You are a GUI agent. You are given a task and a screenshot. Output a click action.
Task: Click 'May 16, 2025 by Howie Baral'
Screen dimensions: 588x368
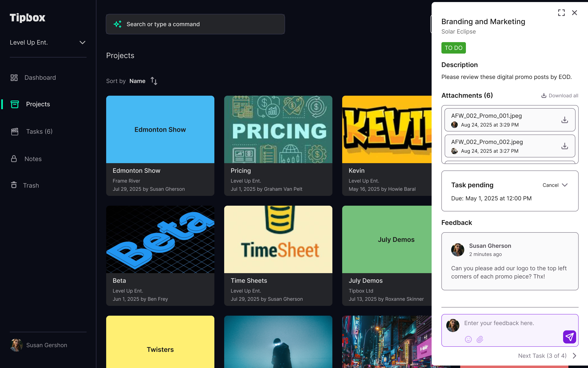(x=382, y=189)
